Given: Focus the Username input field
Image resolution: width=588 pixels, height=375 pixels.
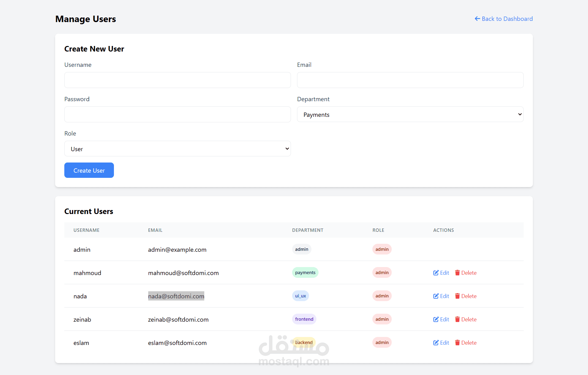Looking at the screenshot, I should pyautogui.click(x=177, y=80).
